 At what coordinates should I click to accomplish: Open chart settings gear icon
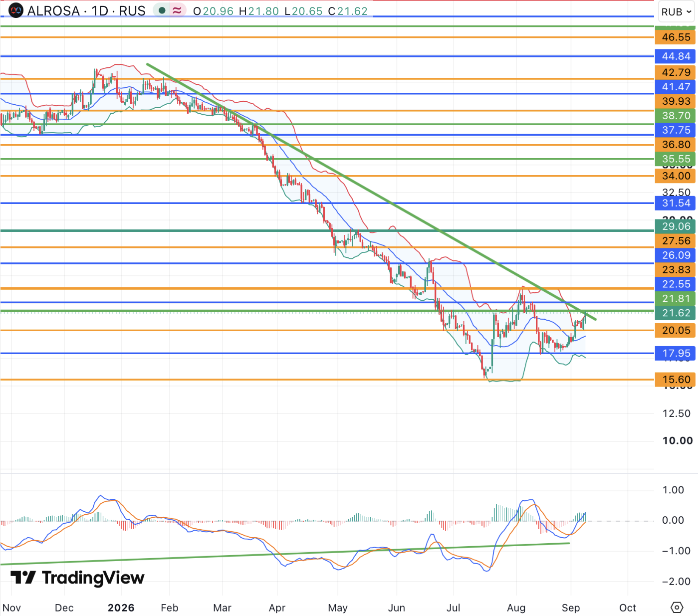click(x=677, y=608)
